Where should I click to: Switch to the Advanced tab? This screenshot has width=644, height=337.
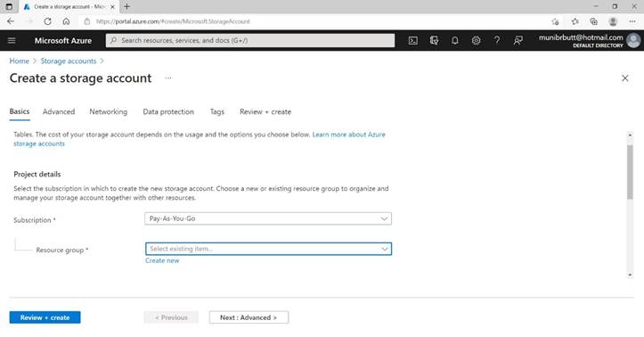tap(59, 111)
